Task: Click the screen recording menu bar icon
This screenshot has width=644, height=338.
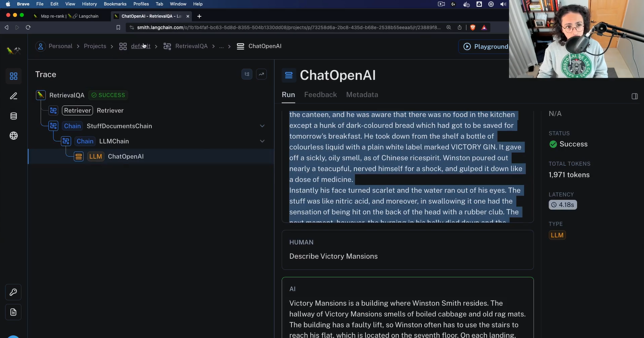Action: 441,4
